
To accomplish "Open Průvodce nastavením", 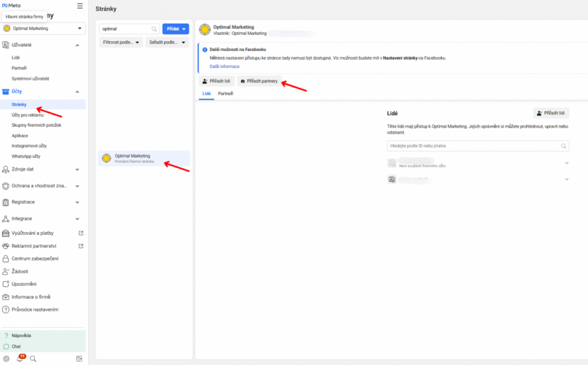I will coord(35,310).
